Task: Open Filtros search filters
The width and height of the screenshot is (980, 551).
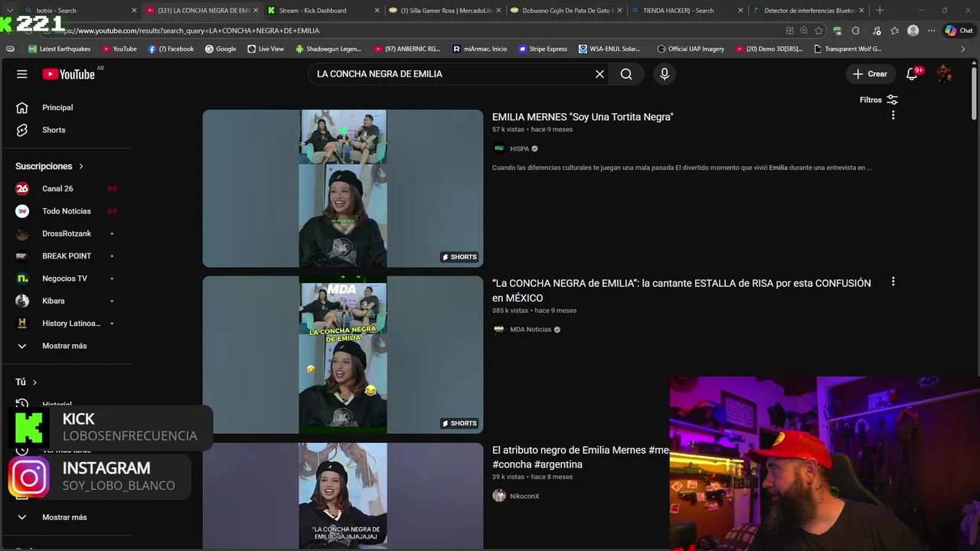Action: [878, 100]
